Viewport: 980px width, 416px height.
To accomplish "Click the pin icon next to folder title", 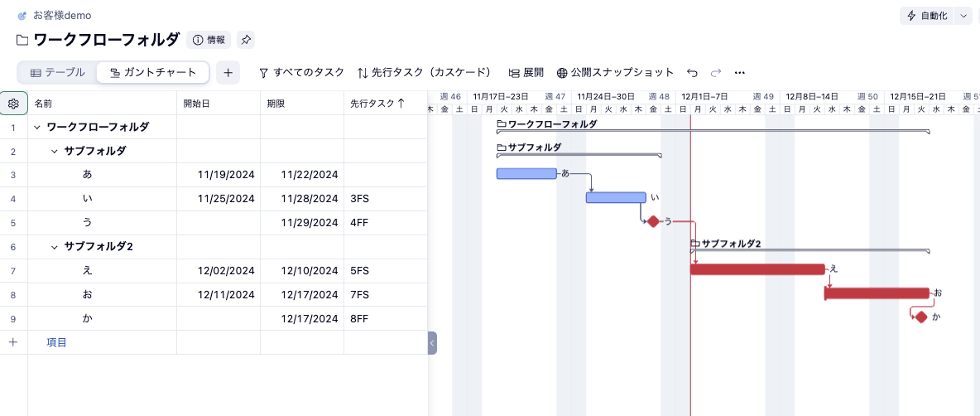I will (x=246, y=40).
